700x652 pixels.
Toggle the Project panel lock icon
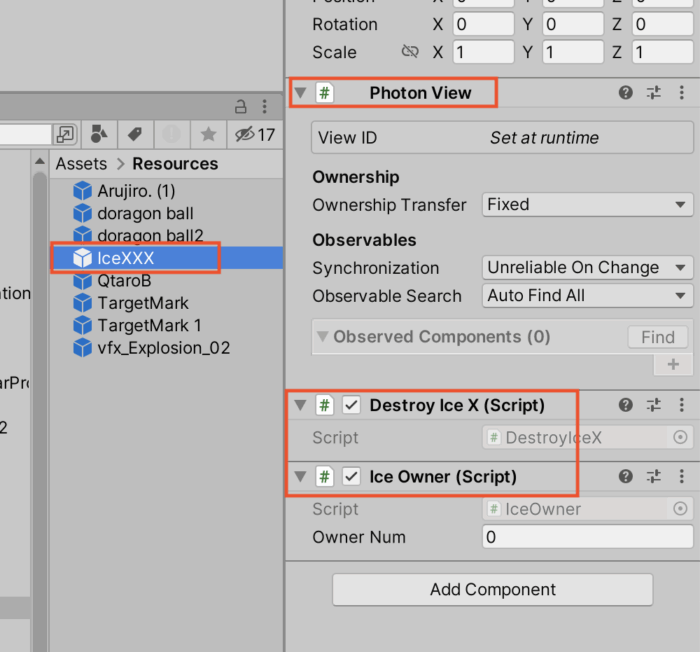tap(240, 106)
